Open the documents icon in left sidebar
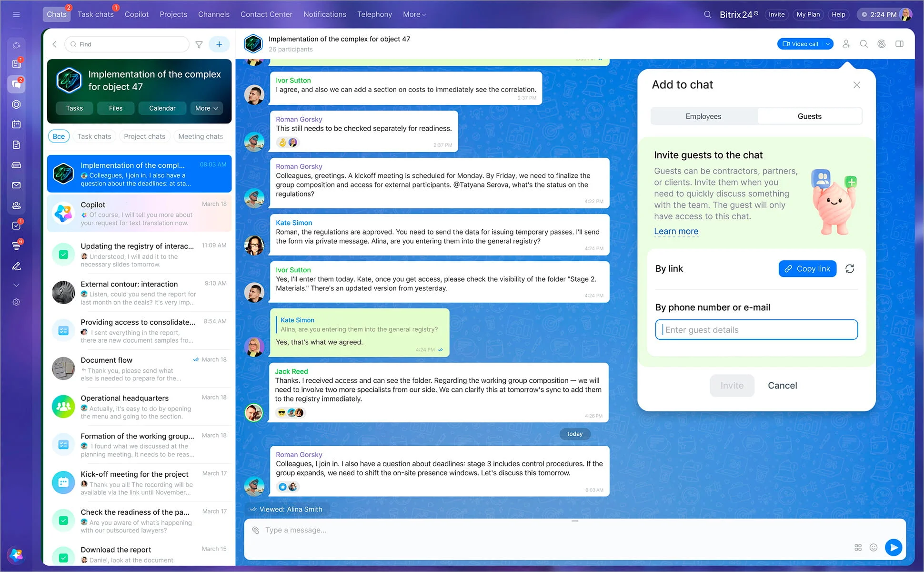 coord(16,145)
